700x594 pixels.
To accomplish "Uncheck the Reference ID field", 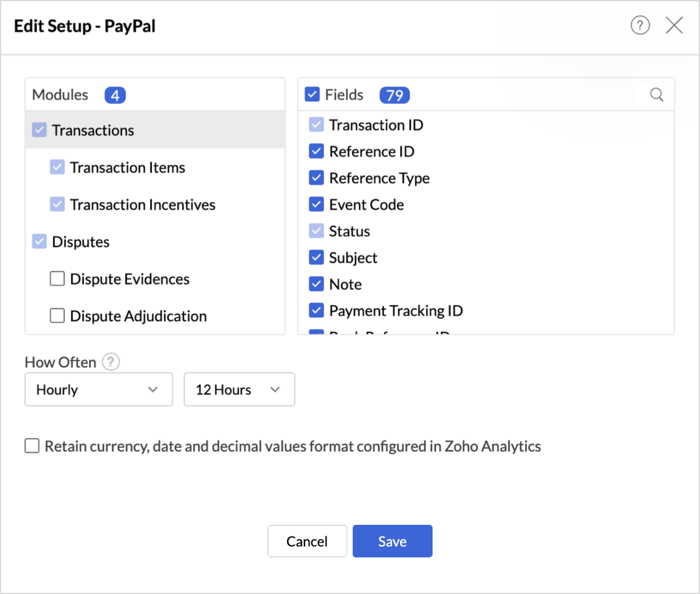I will click(x=316, y=152).
